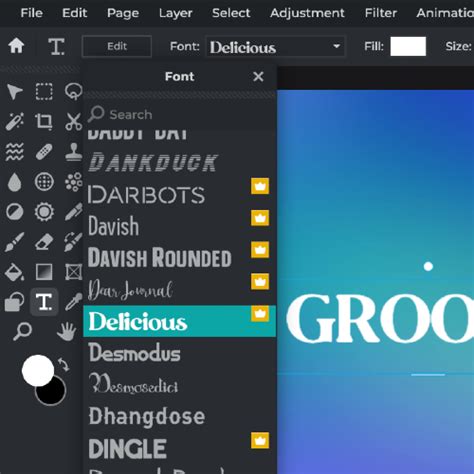Click the font Search field

[179, 114]
